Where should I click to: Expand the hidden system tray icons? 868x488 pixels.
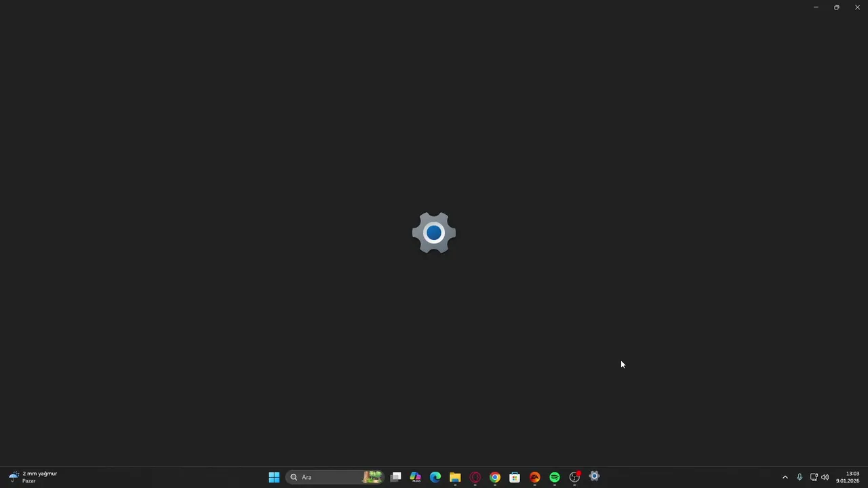click(785, 477)
